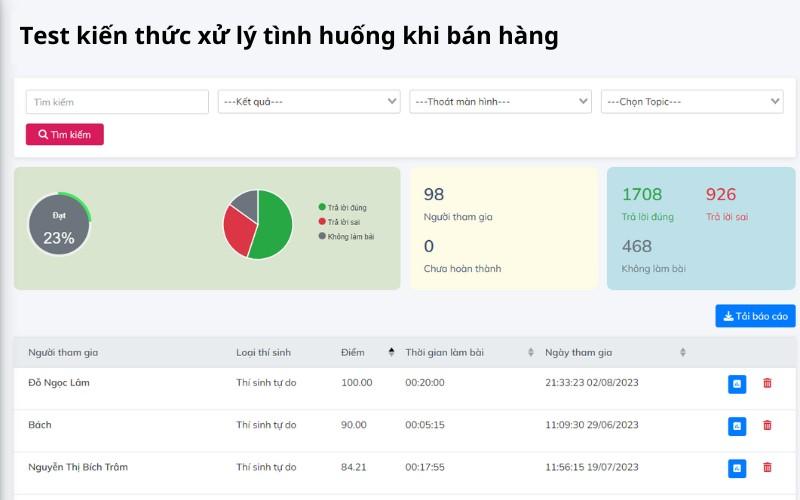Toggle the Không làm bài legend item

tap(346, 236)
